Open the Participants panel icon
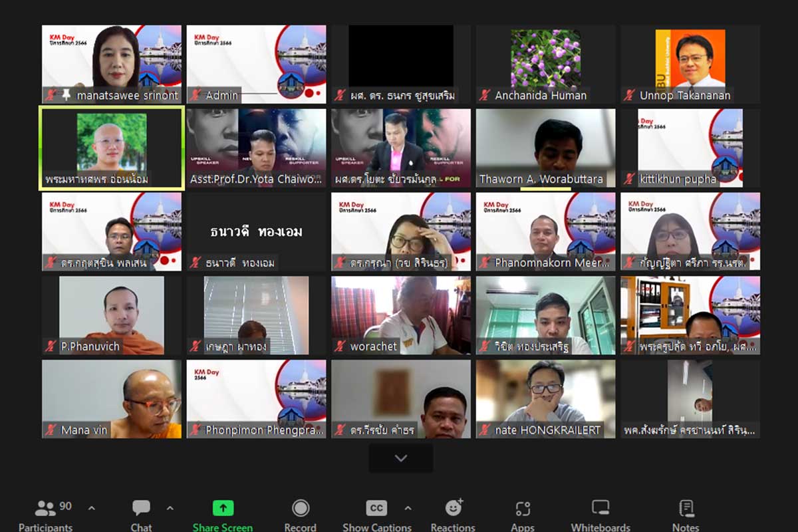The height and width of the screenshot is (532, 798). [45, 509]
